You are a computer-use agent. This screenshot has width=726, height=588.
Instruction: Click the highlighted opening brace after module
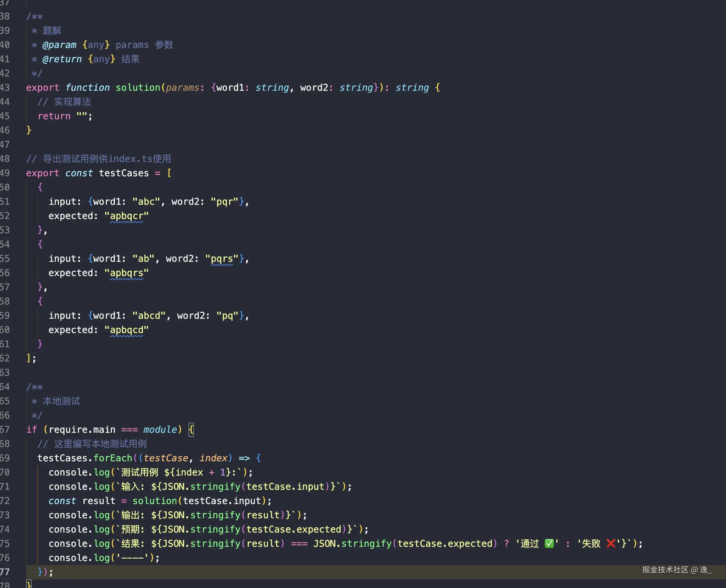(x=191, y=430)
